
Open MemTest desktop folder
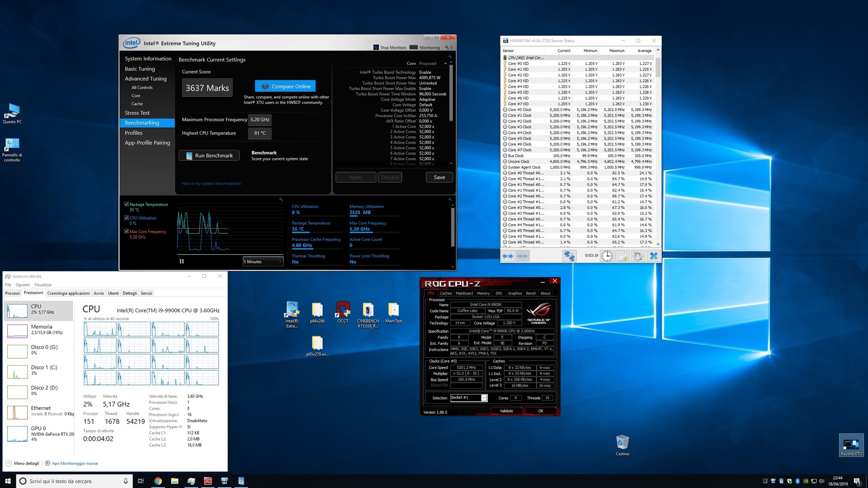393,313
